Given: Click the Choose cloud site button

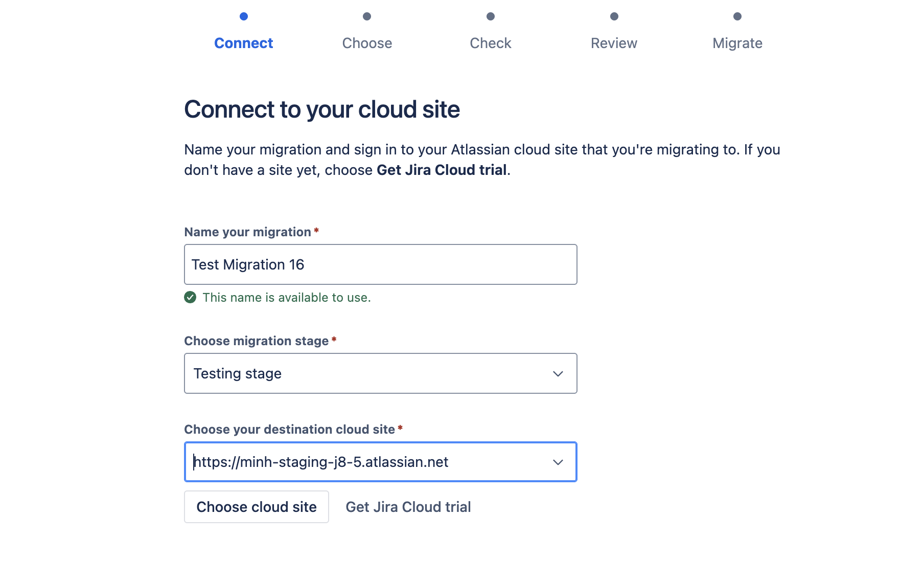Looking at the screenshot, I should click(257, 507).
